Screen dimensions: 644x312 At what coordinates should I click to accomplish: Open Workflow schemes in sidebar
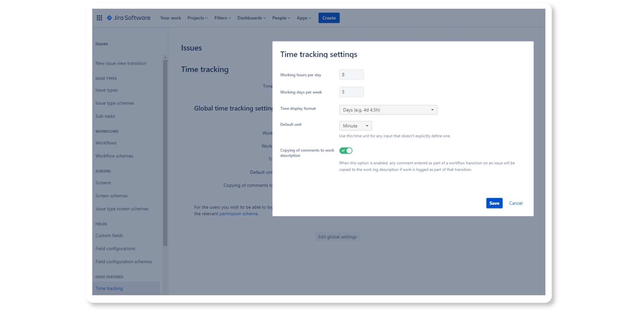[114, 156]
